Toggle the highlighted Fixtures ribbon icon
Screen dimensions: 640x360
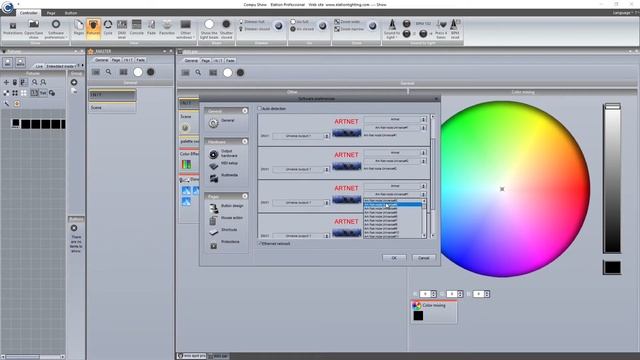coord(93,29)
